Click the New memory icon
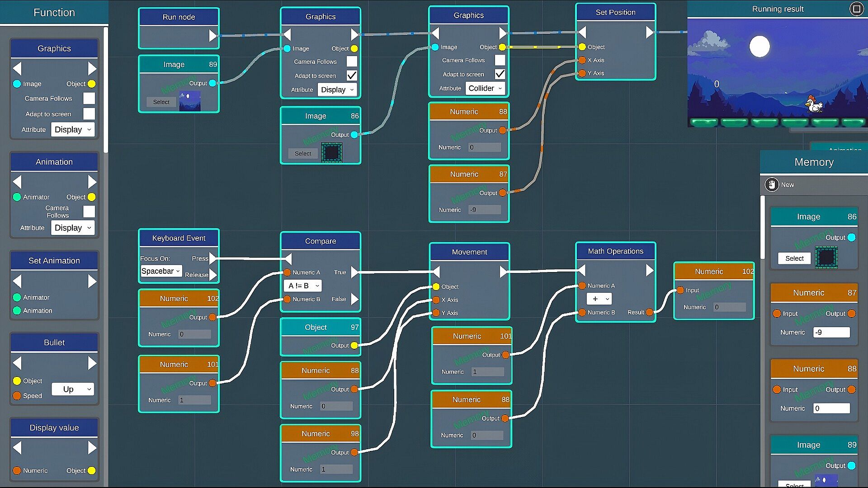 tap(772, 184)
